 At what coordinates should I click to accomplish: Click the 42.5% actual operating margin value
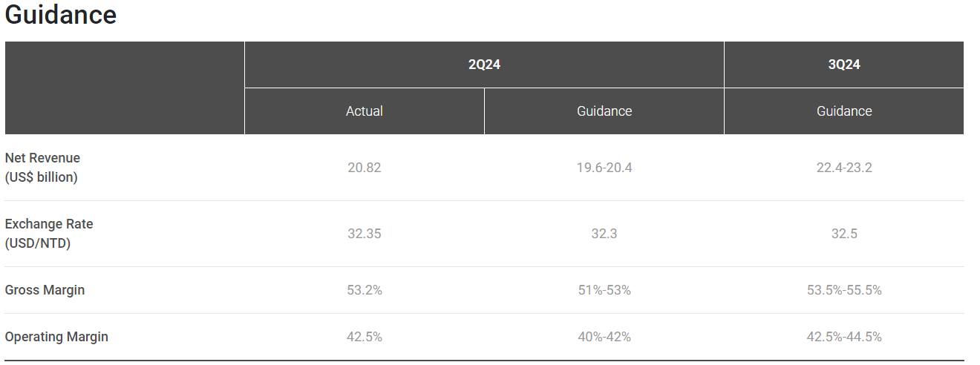365,337
